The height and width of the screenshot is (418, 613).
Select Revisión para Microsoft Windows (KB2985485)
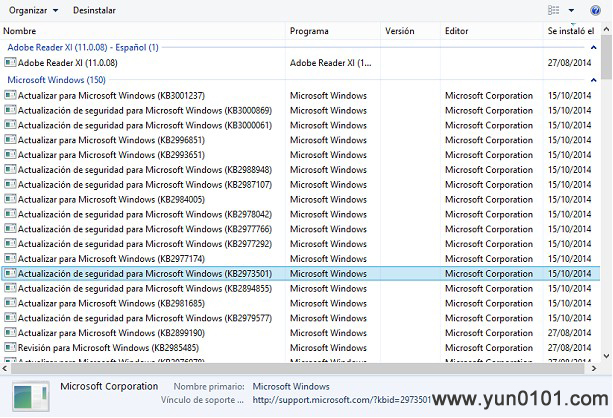108,348
